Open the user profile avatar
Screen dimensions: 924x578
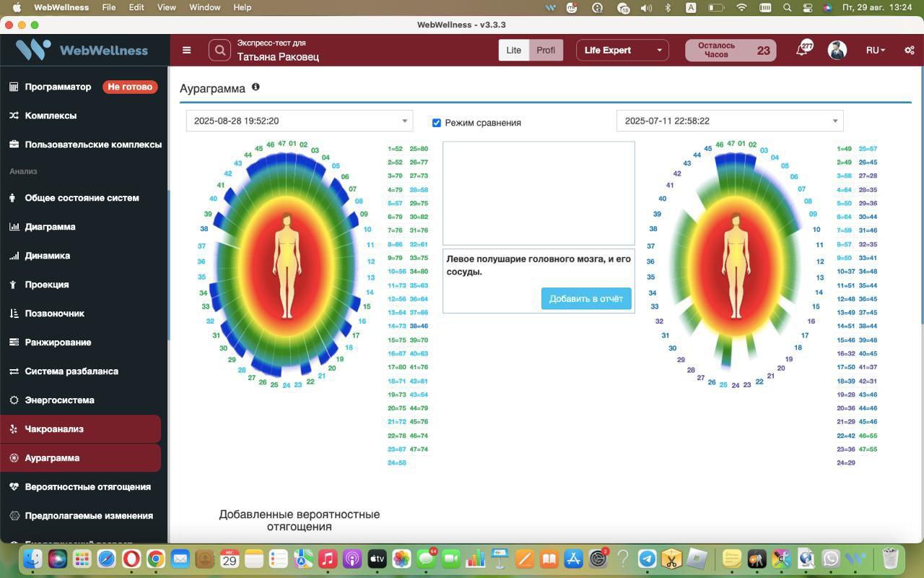(837, 50)
